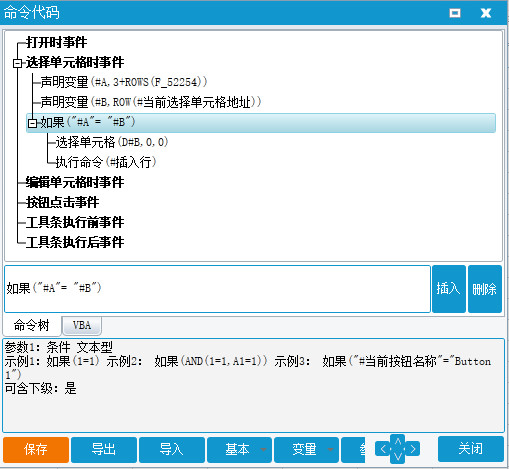The width and height of the screenshot is (509, 469).
Task: Open the 基本 dropdown button
Action: tap(239, 450)
